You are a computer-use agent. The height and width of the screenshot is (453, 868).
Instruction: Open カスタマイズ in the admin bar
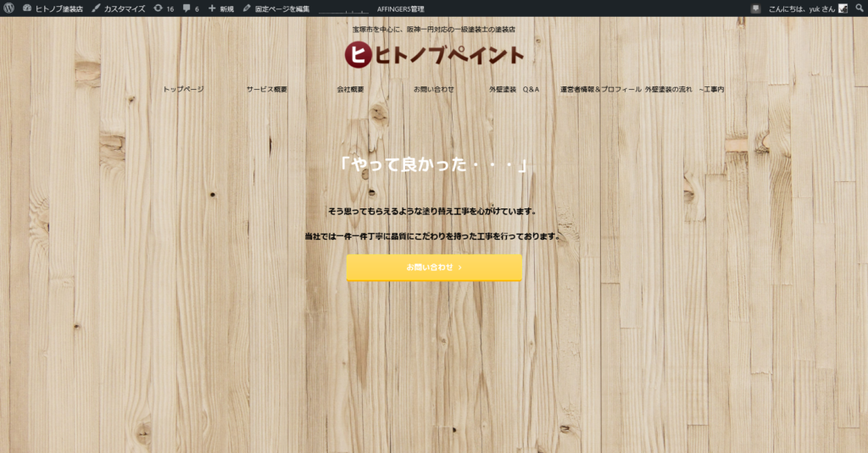[x=119, y=8]
